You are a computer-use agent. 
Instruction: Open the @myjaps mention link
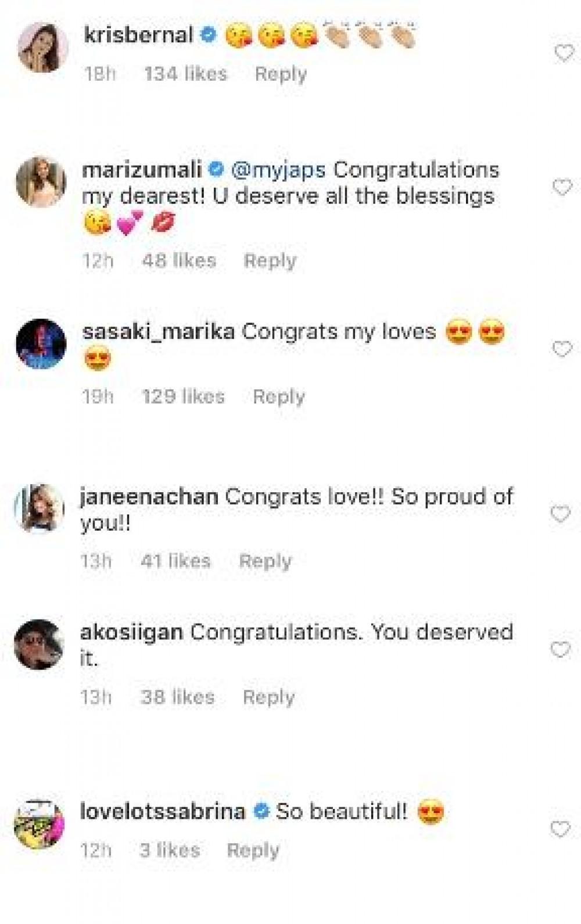[x=278, y=170]
